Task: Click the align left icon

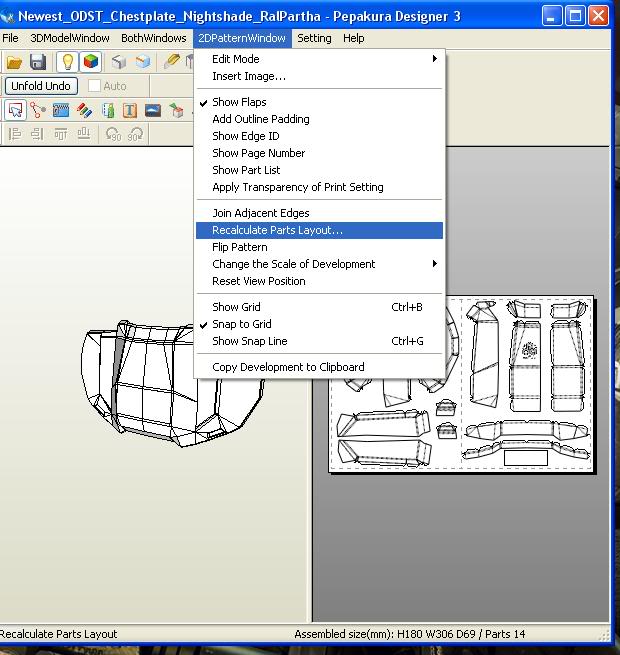Action: [x=15, y=134]
